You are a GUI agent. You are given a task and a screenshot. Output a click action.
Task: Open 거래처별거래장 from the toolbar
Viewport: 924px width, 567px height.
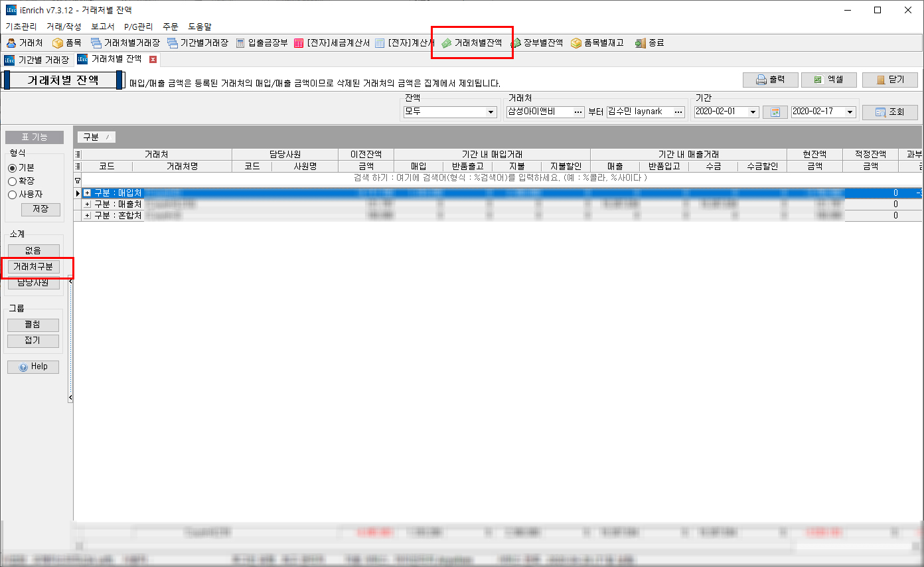pos(125,42)
